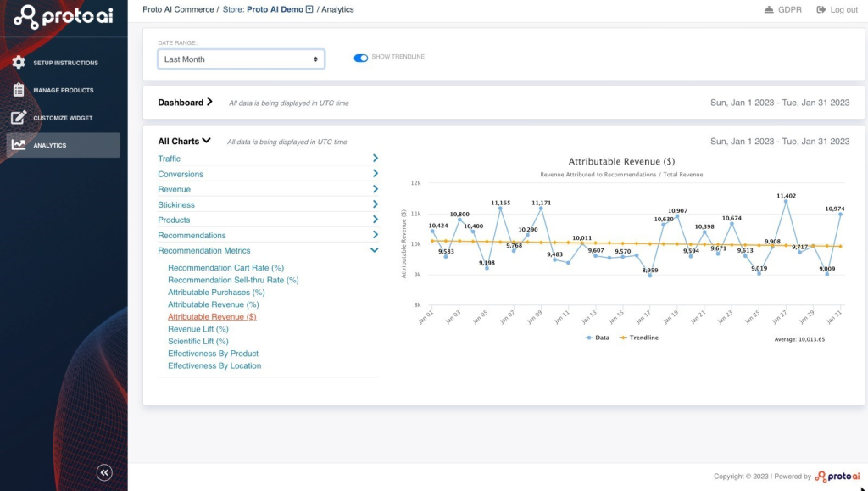Collapse the sidebar with the double-arrow button
Screen dimensions: 868x491
[x=104, y=472]
